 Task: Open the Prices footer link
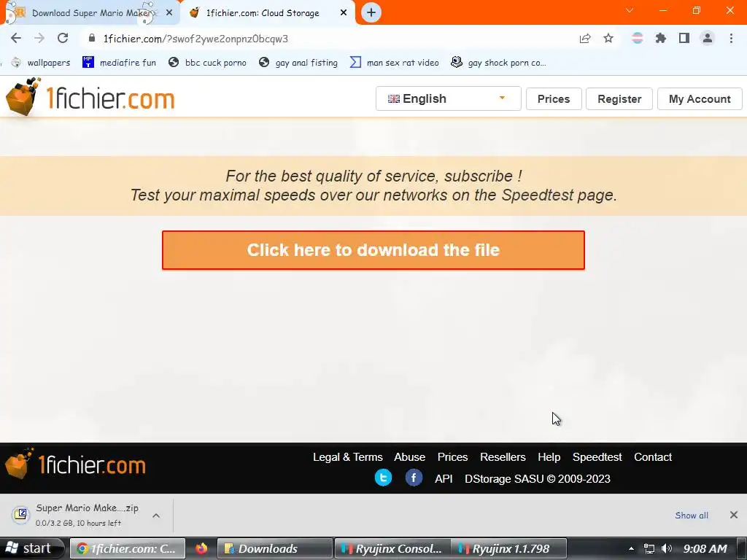[452, 457]
